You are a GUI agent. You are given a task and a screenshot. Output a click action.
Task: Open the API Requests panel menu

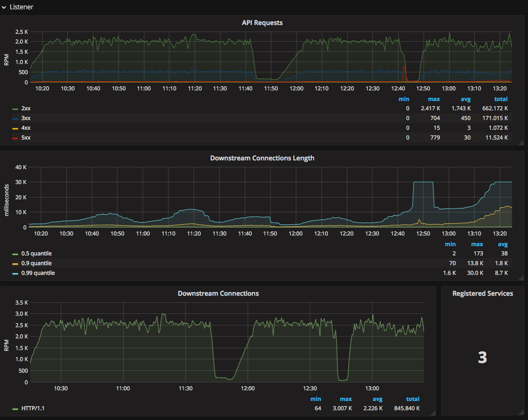point(261,22)
